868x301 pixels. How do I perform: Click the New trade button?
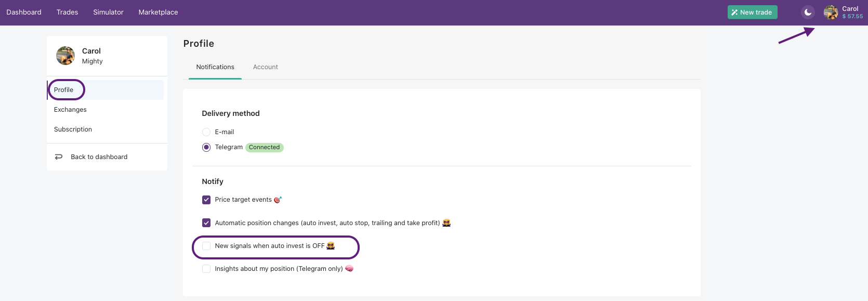[x=752, y=12]
